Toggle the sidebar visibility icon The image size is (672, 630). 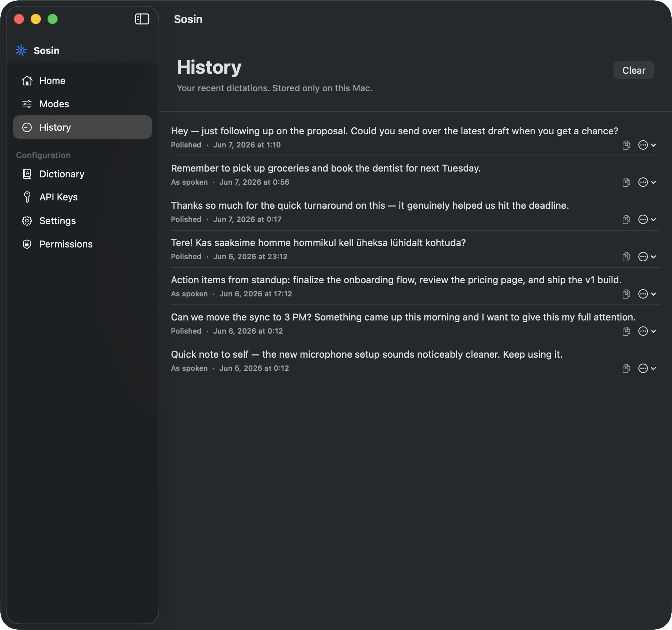[x=142, y=19]
